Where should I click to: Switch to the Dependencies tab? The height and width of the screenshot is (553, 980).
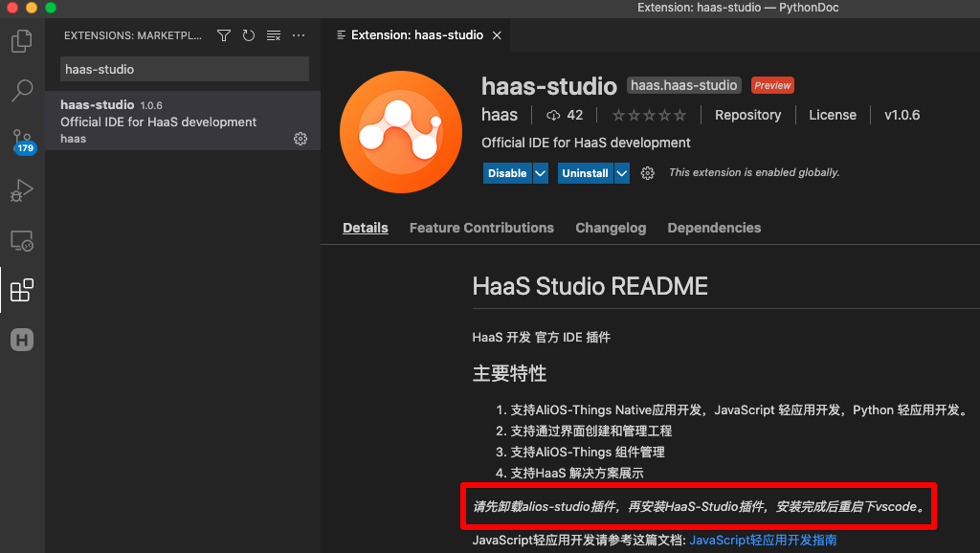click(714, 228)
